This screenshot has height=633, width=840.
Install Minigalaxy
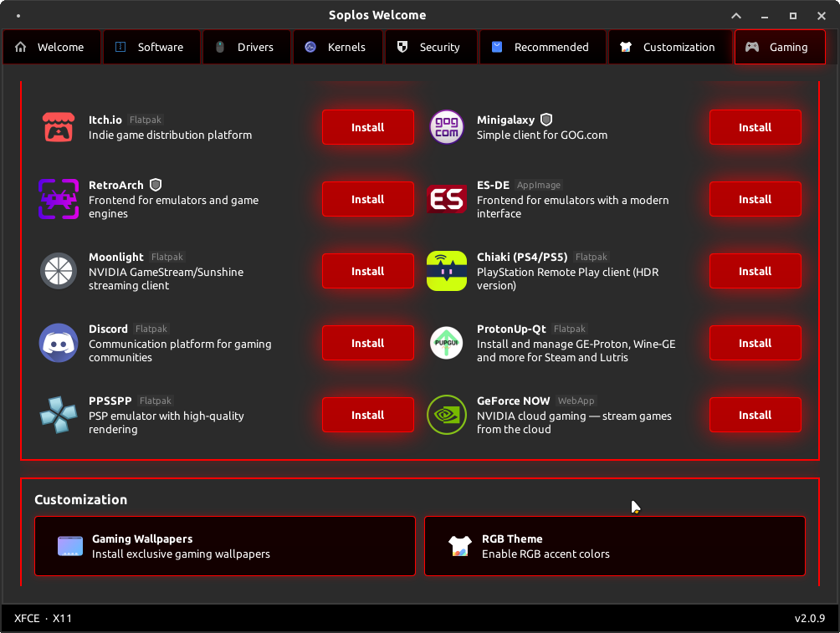pos(755,127)
